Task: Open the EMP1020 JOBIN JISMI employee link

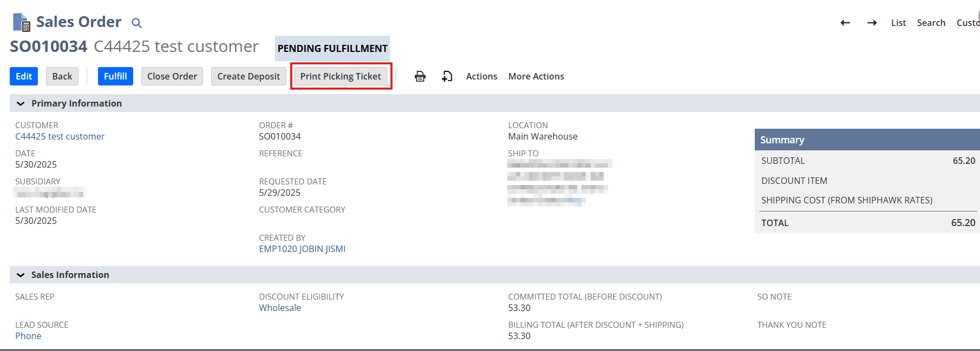Action: pyautogui.click(x=302, y=249)
